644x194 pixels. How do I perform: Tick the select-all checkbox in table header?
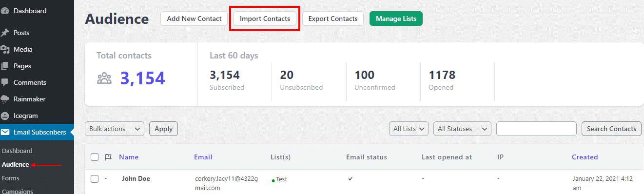coord(95,157)
